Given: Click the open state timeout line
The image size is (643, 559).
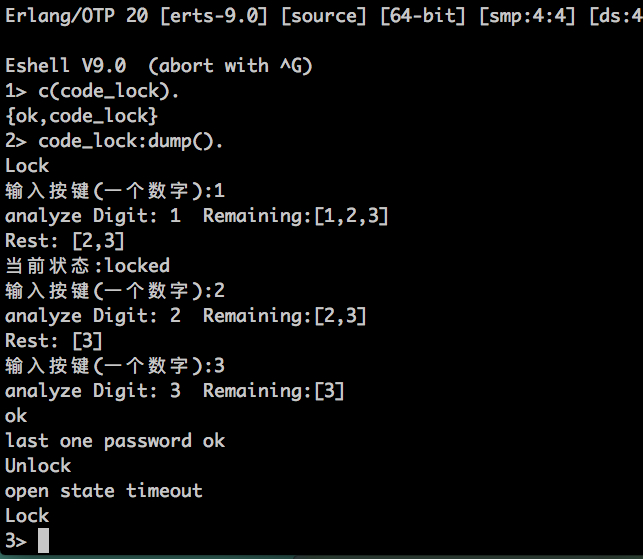Looking at the screenshot, I should tap(104, 491).
